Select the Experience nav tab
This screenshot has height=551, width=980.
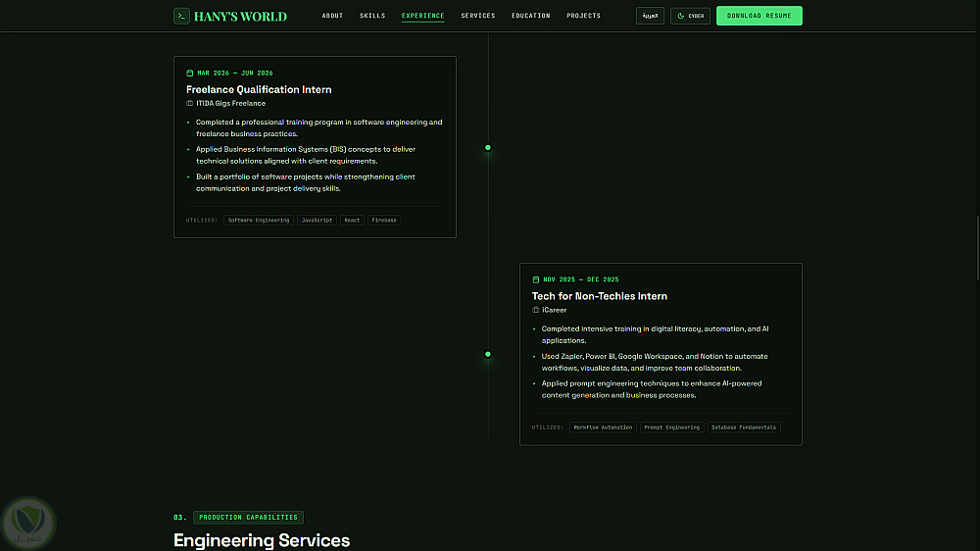coord(423,16)
